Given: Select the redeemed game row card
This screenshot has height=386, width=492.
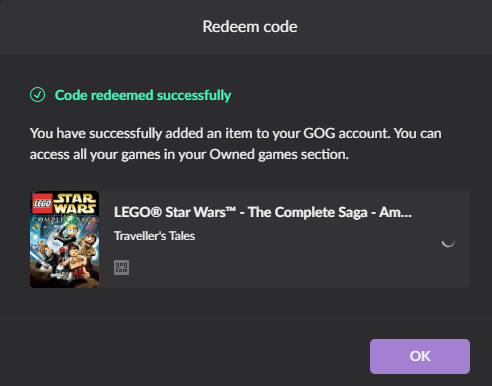Looking at the screenshot, I should 250,239.
